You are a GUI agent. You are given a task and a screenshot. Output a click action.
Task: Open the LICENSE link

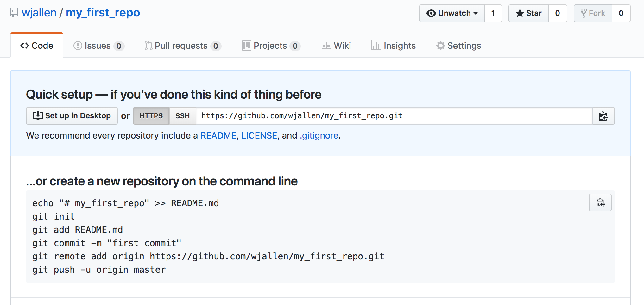259,135
